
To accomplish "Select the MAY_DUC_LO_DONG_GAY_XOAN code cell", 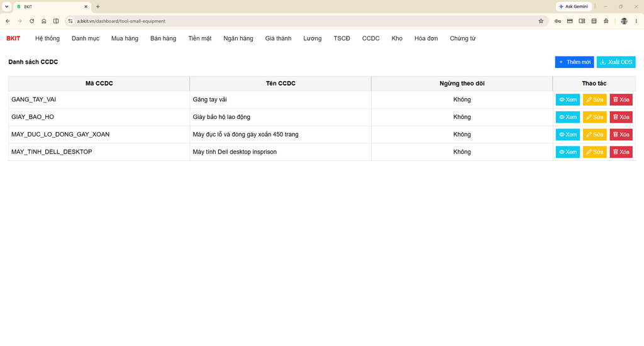I will tap(99, 135).
